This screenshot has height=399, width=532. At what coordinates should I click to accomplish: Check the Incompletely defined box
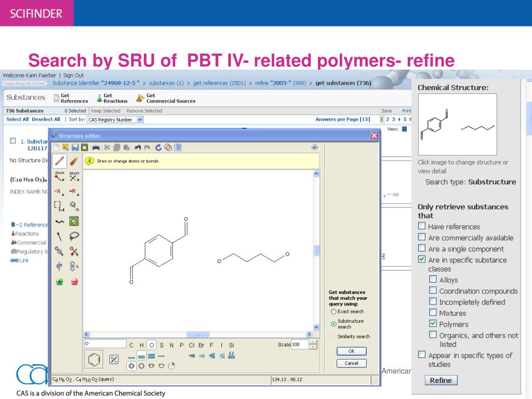pos(433,301)
